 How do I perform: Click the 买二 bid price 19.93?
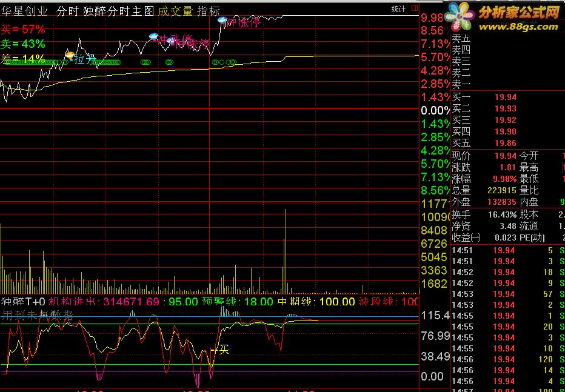505,108
